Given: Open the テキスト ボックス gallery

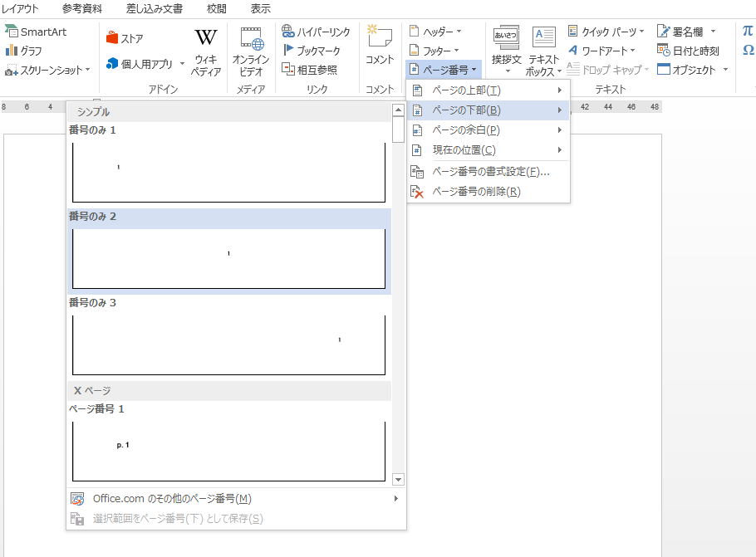Looking at the screenshot, I should tap(543, 51).
